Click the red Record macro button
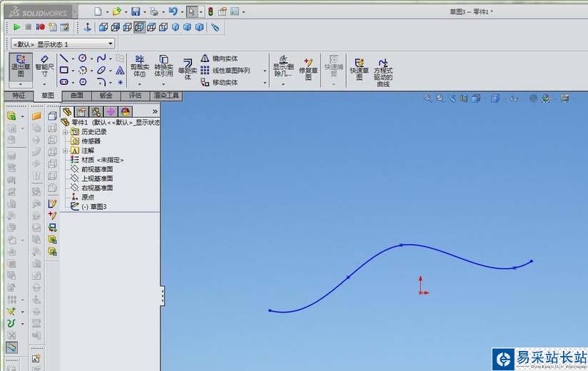588x371 pixels. click(41, 27)
